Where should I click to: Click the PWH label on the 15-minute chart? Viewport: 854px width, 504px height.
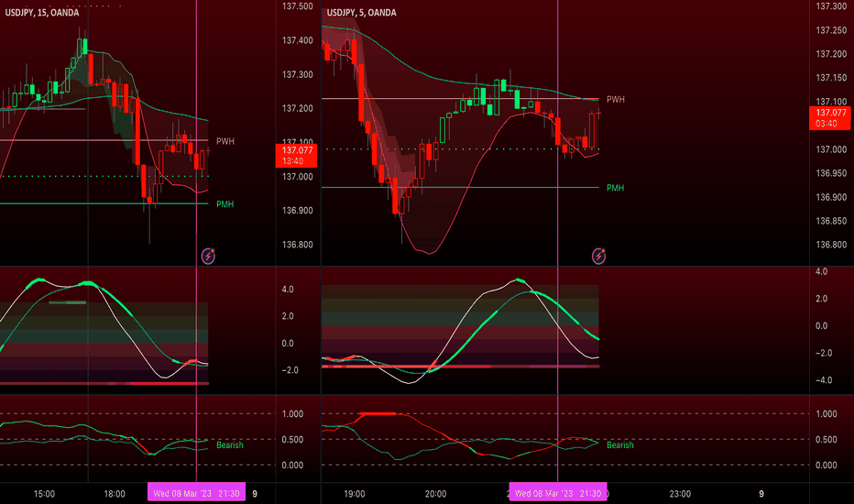(224, 141)
